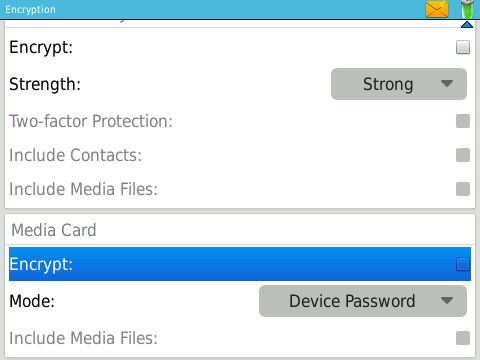Click the arrow on Strong dropdown

coord(446,83)
